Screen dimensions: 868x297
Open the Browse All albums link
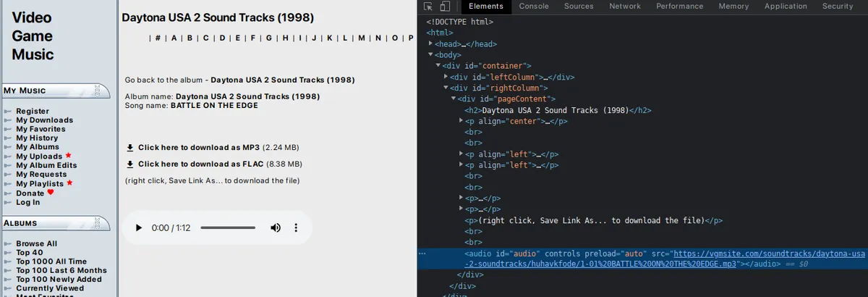click(x=37, y=244)
